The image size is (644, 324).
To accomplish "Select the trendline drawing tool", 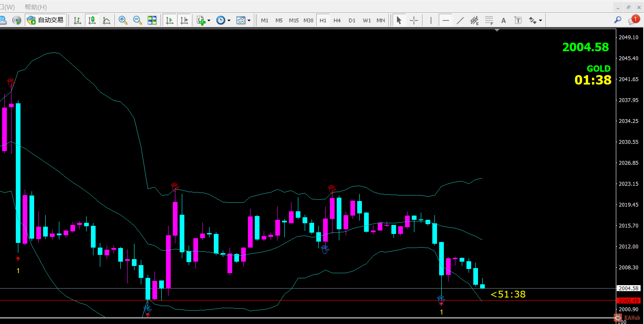I will [x=460, y=20].
